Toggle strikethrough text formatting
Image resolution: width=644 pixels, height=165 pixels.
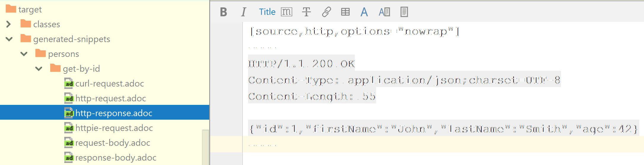coord(306,12)
